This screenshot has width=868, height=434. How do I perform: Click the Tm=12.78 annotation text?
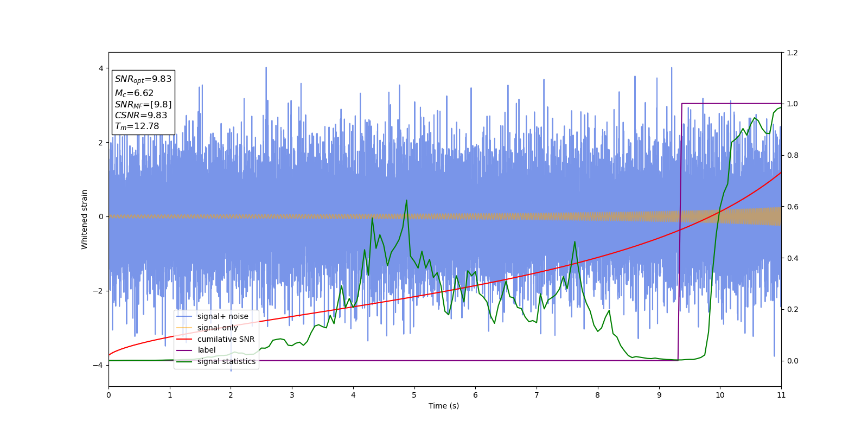point(137,126)
